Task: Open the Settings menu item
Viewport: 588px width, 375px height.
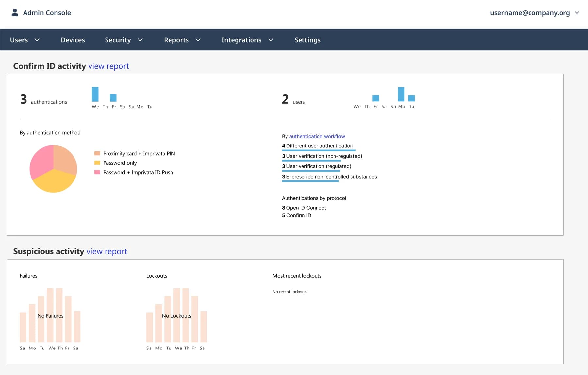Action: 307,40
